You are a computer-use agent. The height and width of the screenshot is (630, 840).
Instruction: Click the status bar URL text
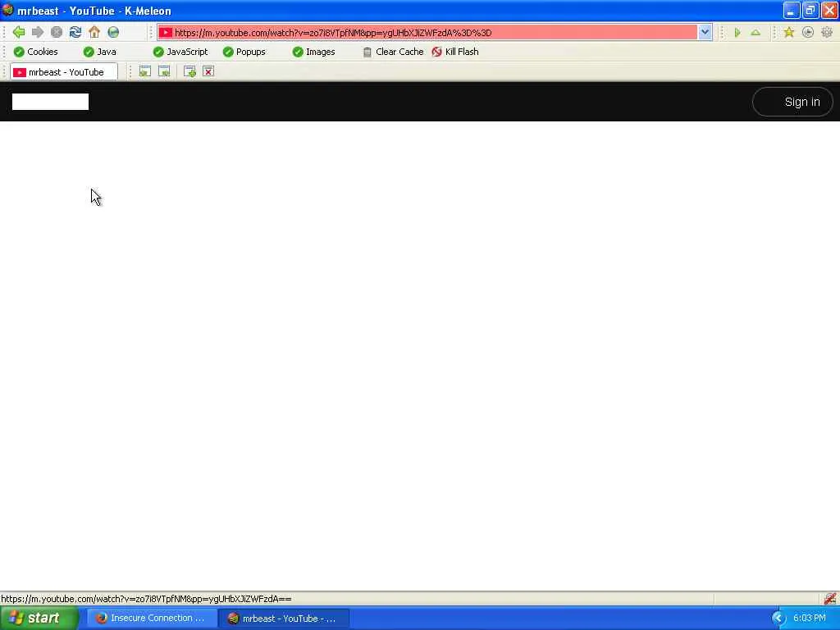point(146,599)
